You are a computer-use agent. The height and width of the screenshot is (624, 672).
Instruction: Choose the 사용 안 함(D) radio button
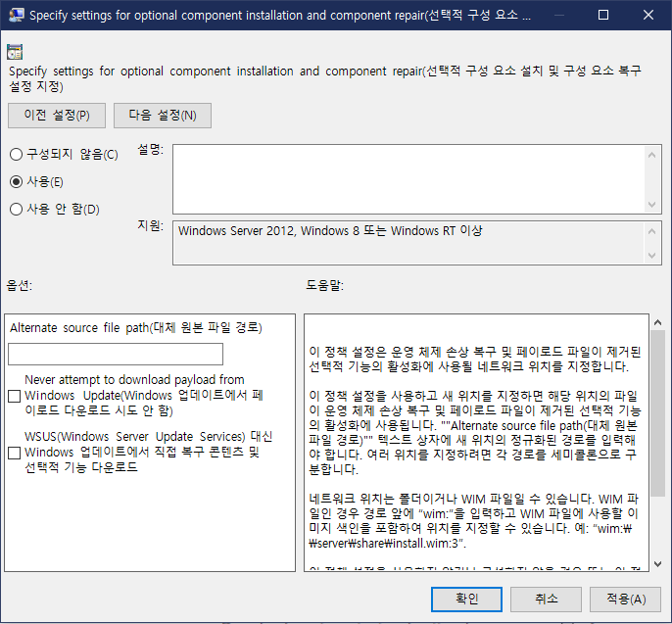16,209
